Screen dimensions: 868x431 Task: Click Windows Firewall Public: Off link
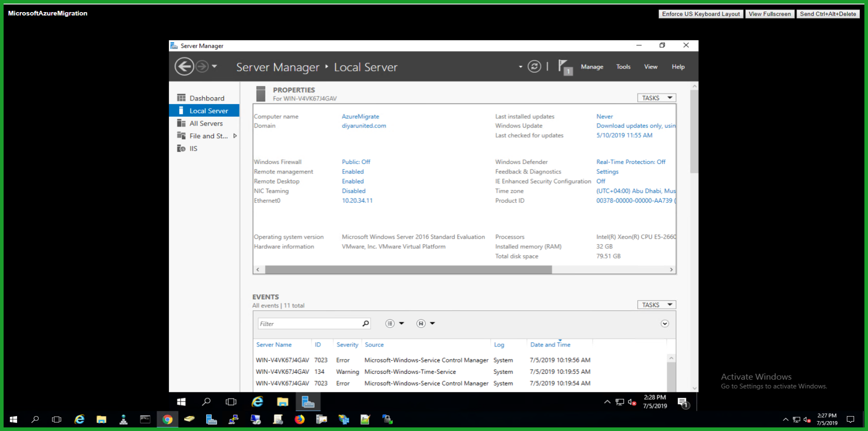click(x=356, y=162)
